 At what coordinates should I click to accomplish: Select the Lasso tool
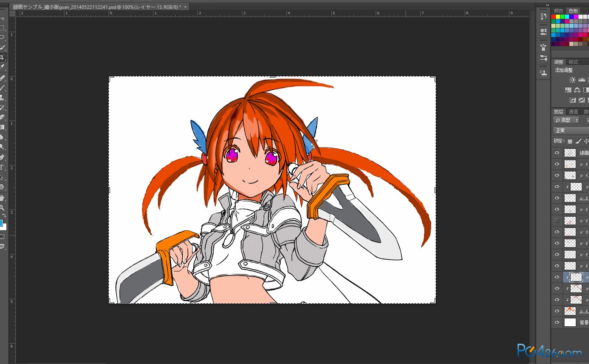[2, 37]
